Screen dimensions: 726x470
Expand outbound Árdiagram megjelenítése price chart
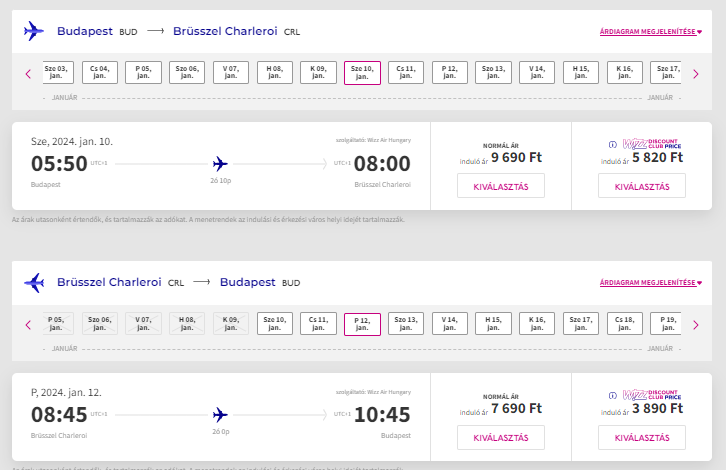point(651,31)
